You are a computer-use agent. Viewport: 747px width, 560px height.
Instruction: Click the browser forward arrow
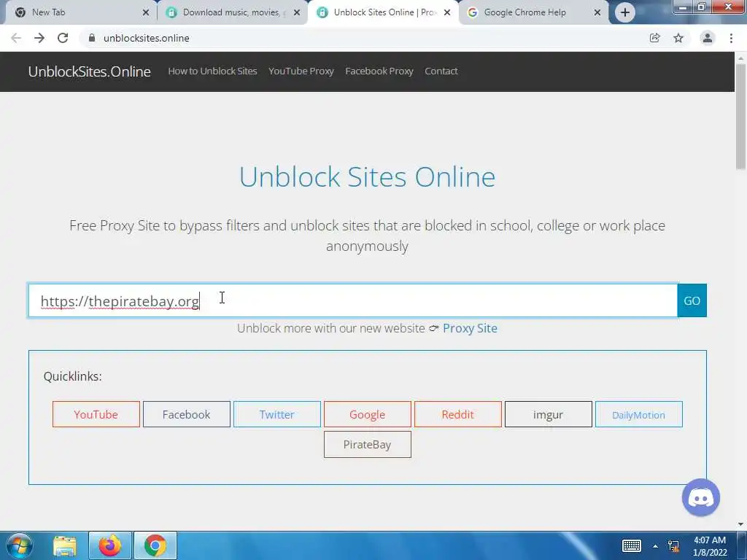click(x=39, y=38)
